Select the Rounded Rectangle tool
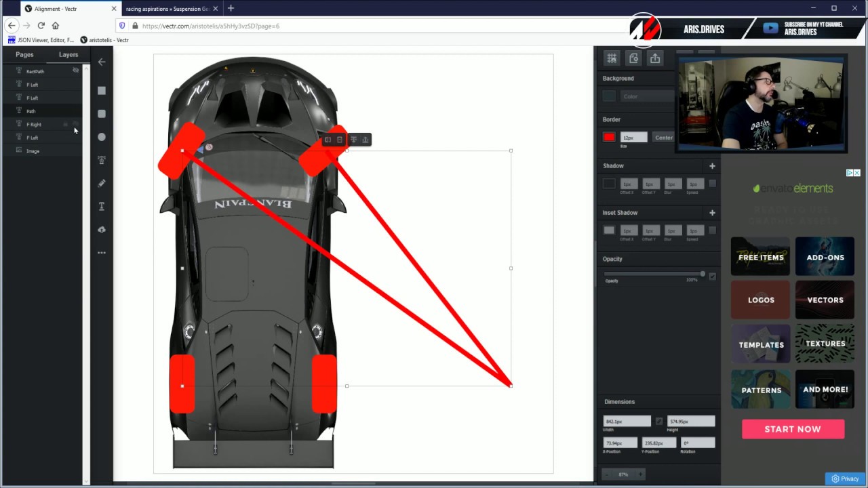This screenshot has width=868, height=488. (102, 114)
